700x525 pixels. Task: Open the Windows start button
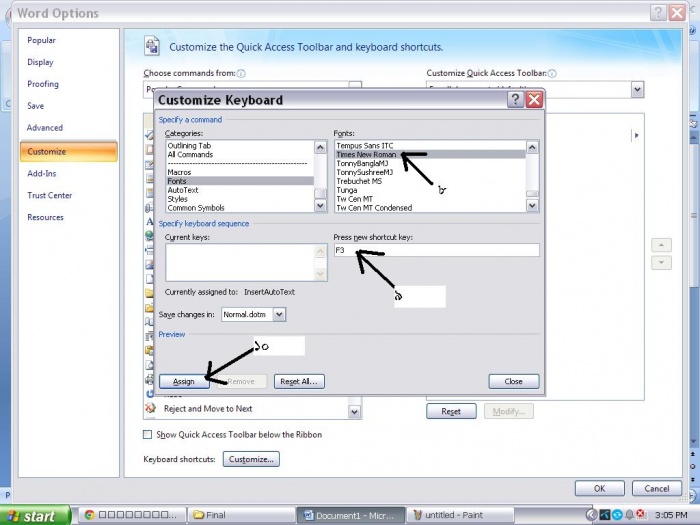34,515
